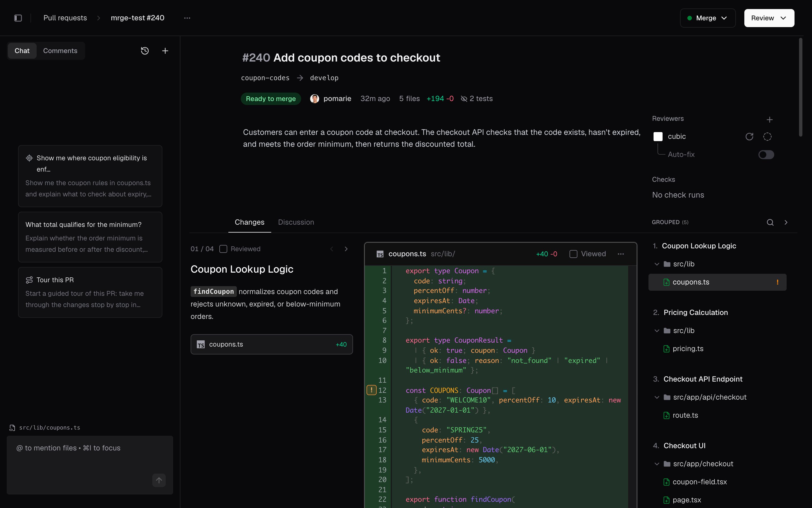812x508 pixels.
Task: Go to next change group arrow
Action: [x=346, y=249]
